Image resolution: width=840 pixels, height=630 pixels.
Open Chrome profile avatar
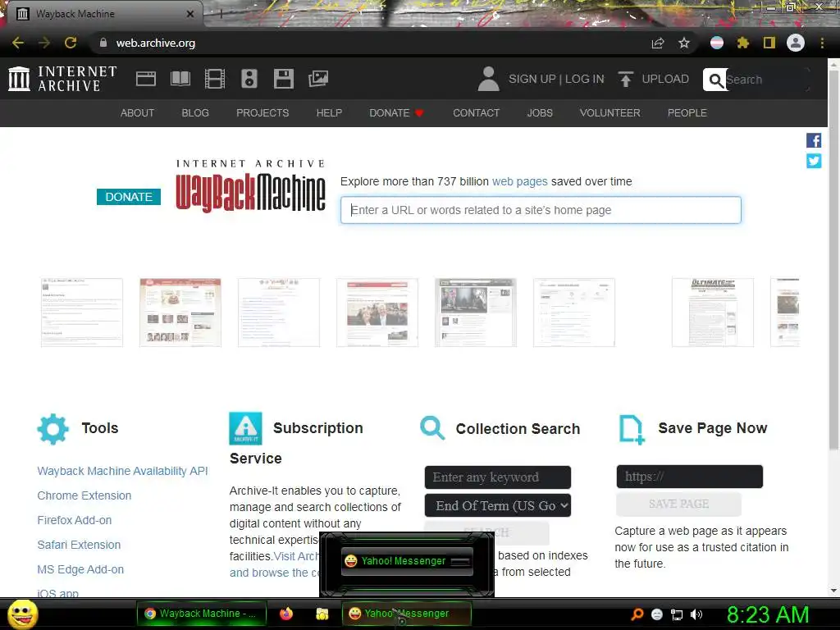tap(796, 43)
